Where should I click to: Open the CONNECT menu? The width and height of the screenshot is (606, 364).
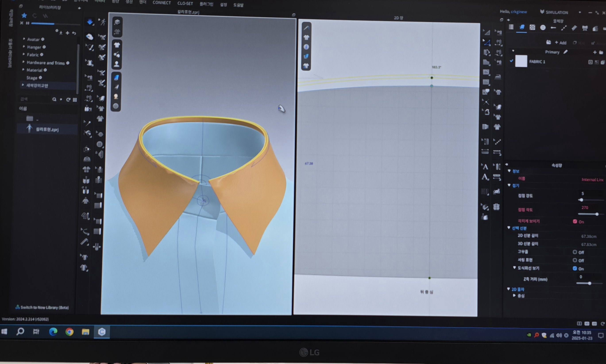(162, 3)
